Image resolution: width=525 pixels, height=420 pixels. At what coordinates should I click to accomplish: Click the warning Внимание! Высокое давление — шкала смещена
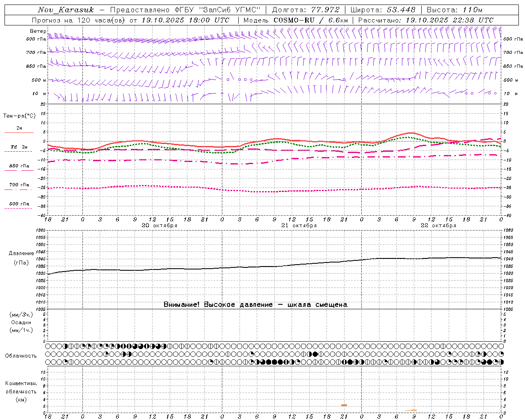(x=256, y=305)
